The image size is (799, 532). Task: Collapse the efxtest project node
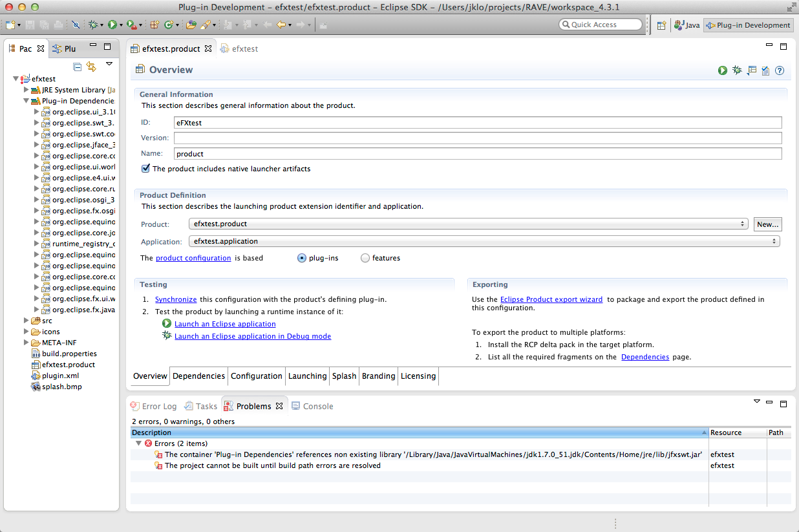[x=16, y=79]
